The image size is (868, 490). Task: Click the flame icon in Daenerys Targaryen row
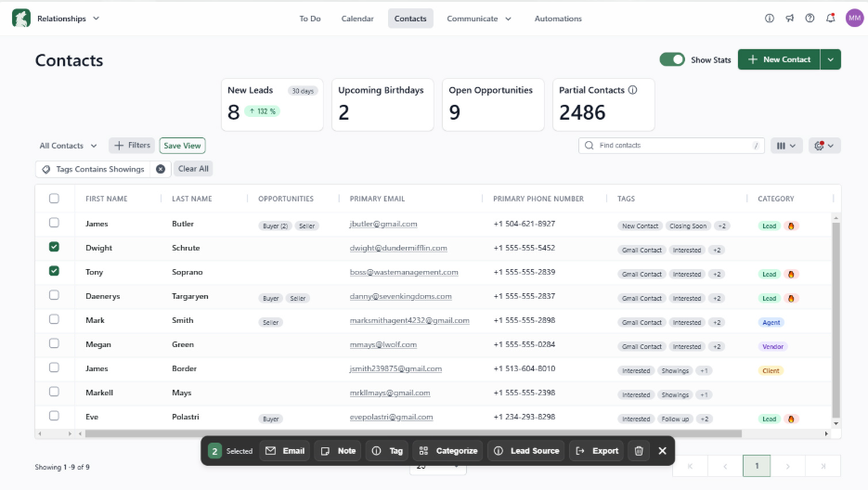pyautogui.click(x=791, y=299)
